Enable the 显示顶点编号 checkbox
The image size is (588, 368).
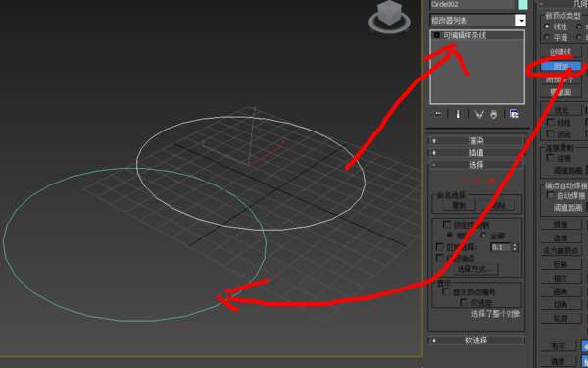coord(446,291)
